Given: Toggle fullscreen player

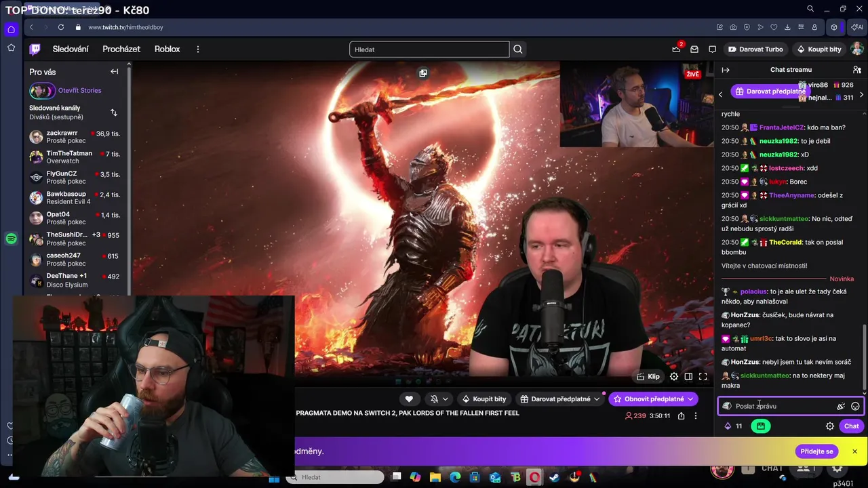Looking at the screenshot, I should tap(703, 376).
